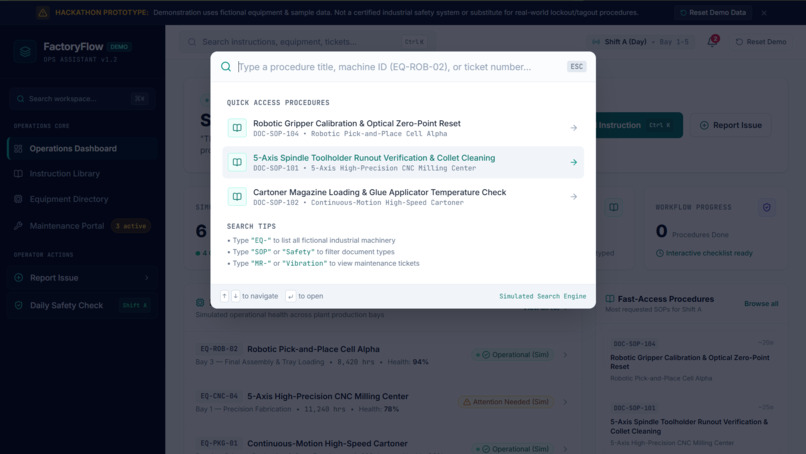Click the enter key hint to open

(x=290, y=296)
